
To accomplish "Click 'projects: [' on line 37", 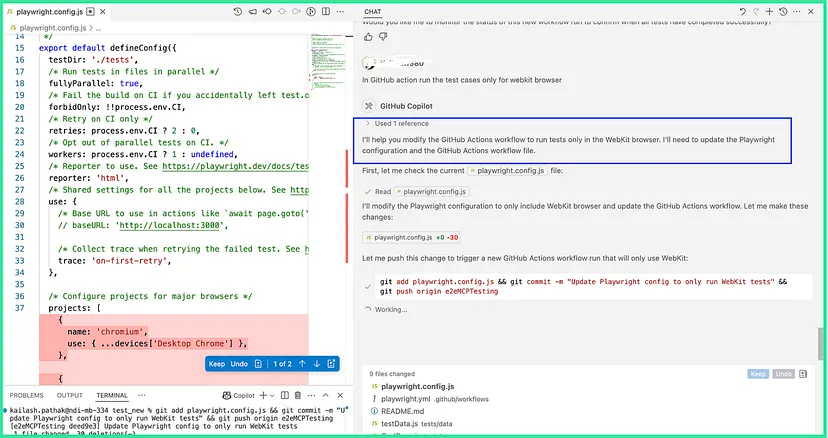I will pos(74,308).
